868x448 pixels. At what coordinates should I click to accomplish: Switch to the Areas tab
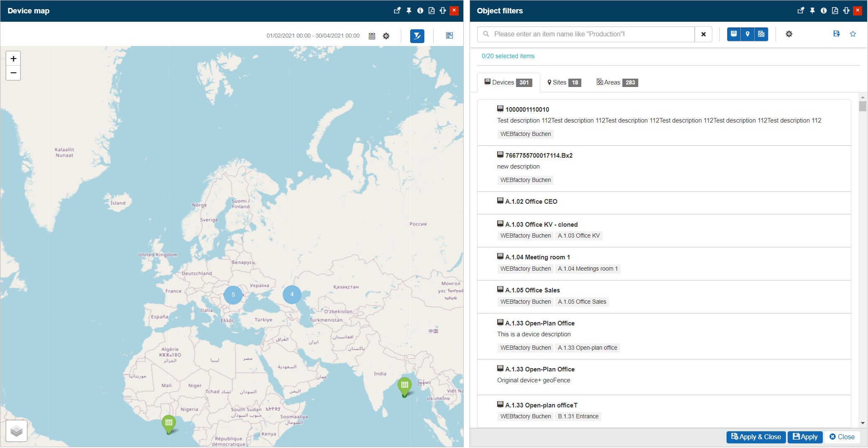[x=616, y=82]
